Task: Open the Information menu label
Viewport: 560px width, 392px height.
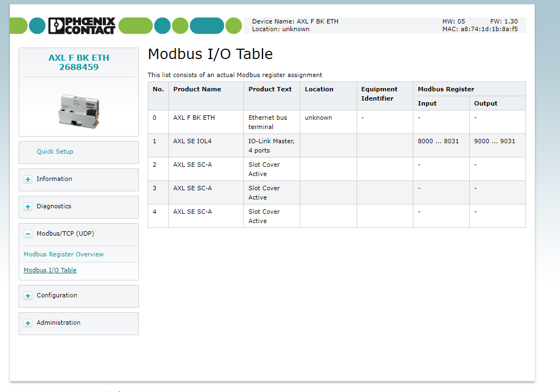Action: (54, 179)
